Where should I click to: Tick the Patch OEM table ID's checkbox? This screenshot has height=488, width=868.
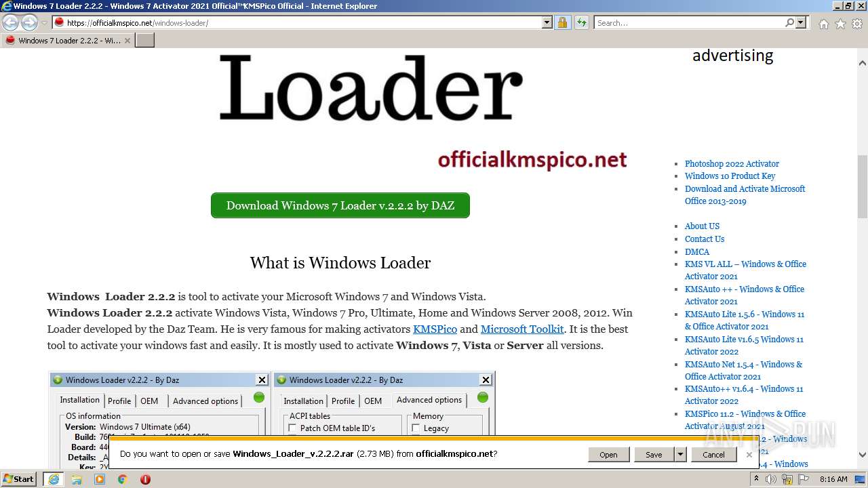pyautogui.click(x=292, y=428)
